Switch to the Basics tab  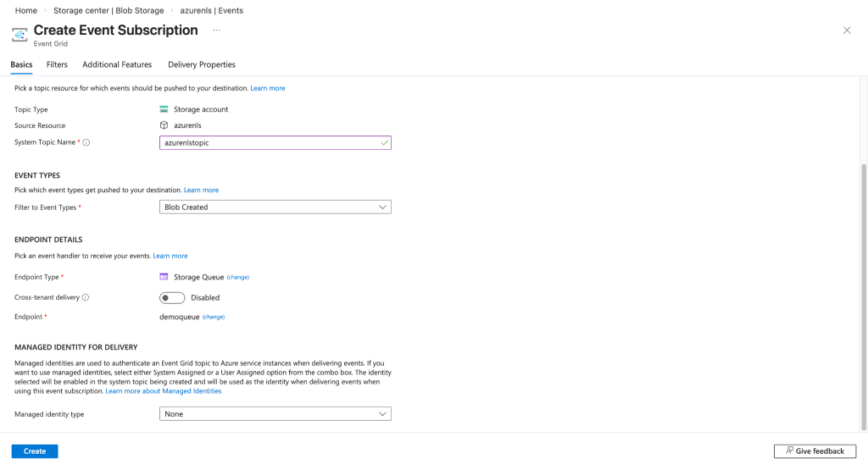(x=21, y=64)
